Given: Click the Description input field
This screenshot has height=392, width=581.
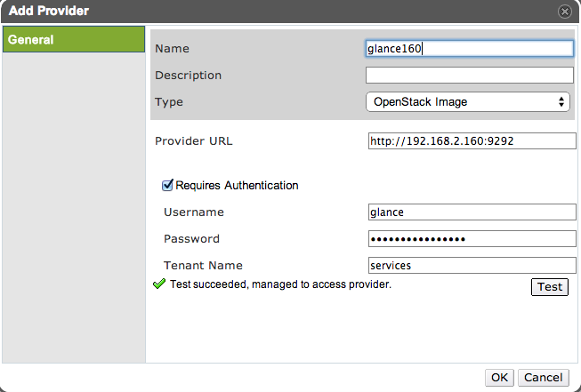Looking at the screenshot, I should click(470, 76).
